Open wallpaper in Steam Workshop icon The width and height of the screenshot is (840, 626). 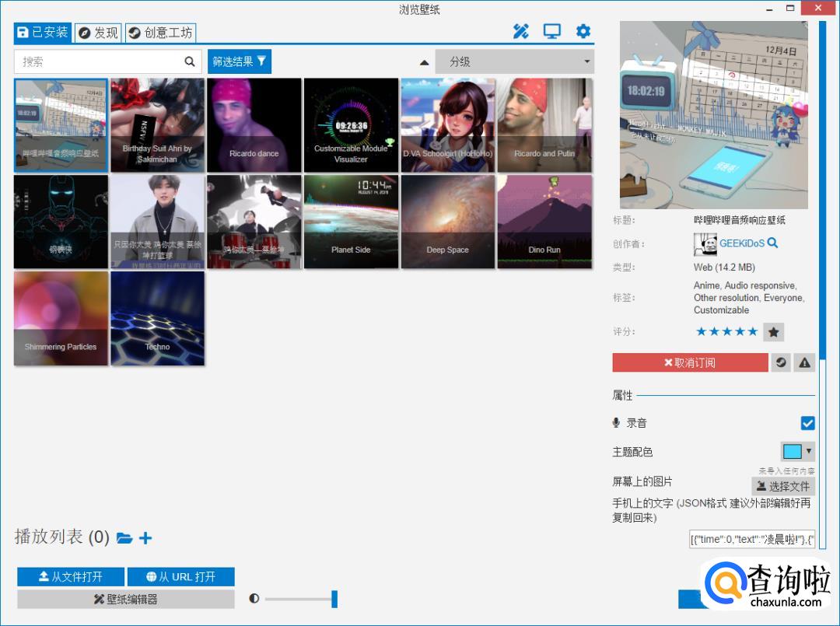[x=781, y=362]
